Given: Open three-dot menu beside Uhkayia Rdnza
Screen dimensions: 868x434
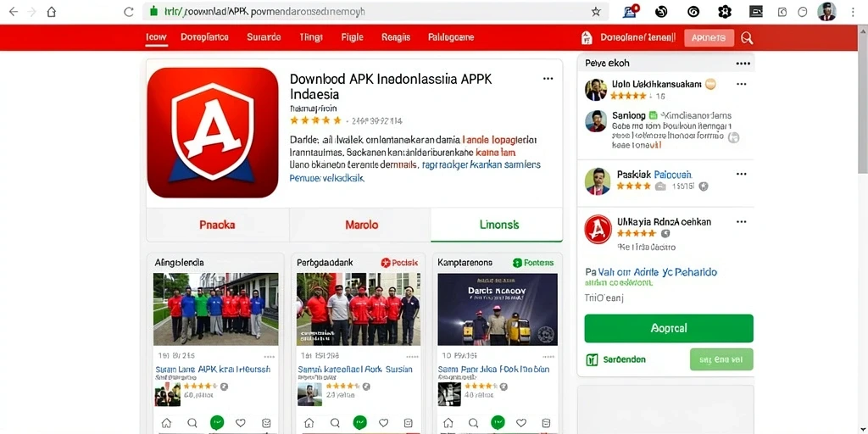Looking at the screenshot, I should tap(741, 222).
